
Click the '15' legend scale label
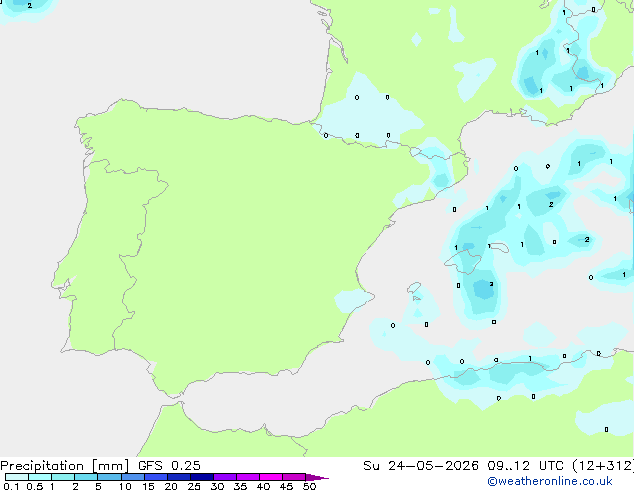pos(148,486)
